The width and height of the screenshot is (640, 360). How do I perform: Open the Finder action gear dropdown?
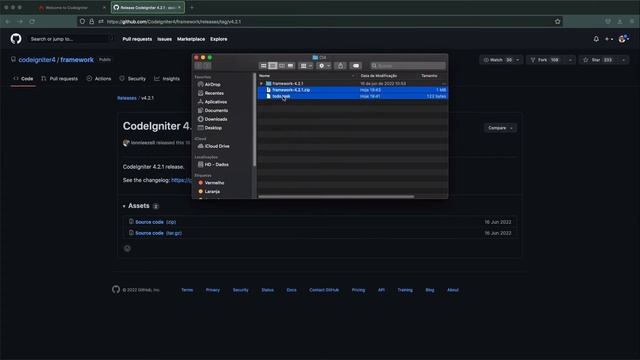[x=324, y=66]
